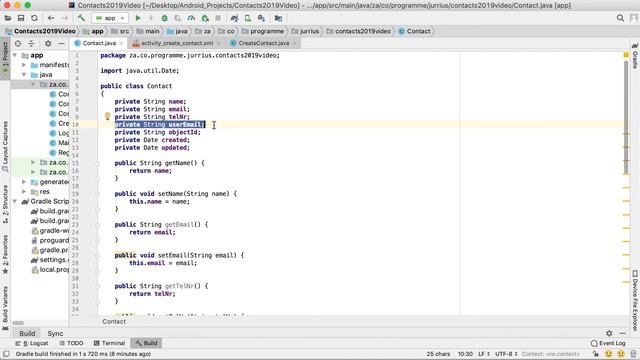Click the Run with coverage icon

coord(178,18)
